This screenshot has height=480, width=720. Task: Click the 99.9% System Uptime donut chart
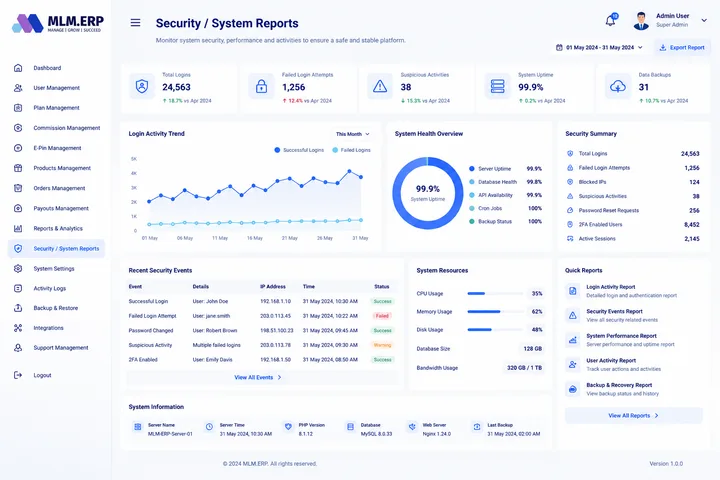coord(428,193)
